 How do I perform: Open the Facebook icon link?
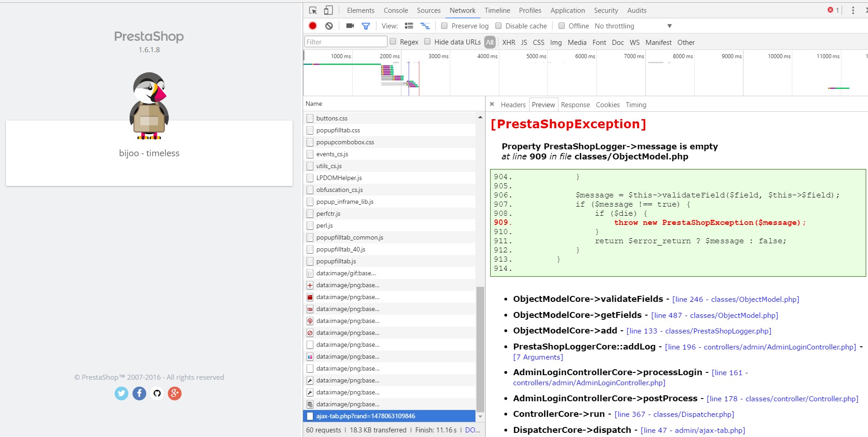(x=139, y=393)
